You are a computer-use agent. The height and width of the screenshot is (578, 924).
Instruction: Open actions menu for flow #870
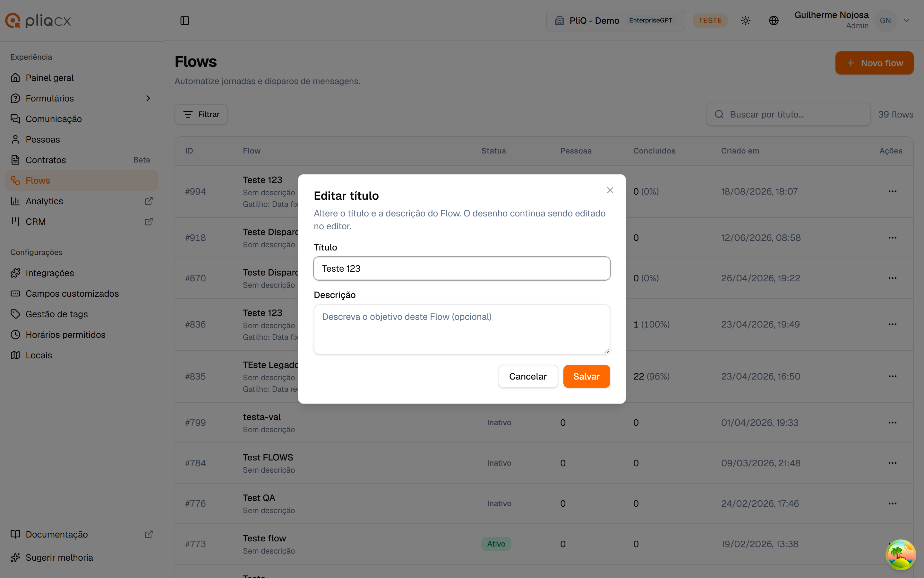(x=892, y=278)
